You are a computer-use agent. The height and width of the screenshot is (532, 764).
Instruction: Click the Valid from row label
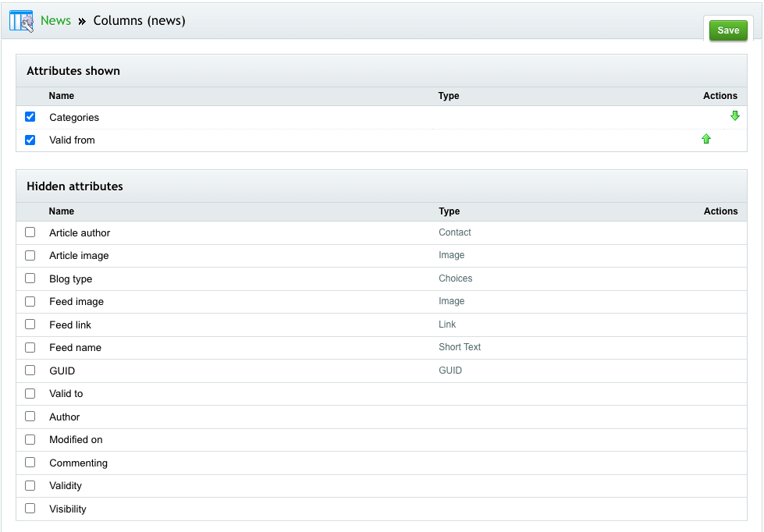coord(72,140)
